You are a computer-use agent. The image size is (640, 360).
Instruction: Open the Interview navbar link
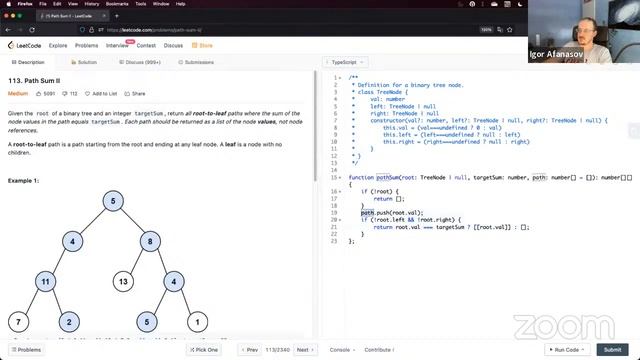(117, 45)
